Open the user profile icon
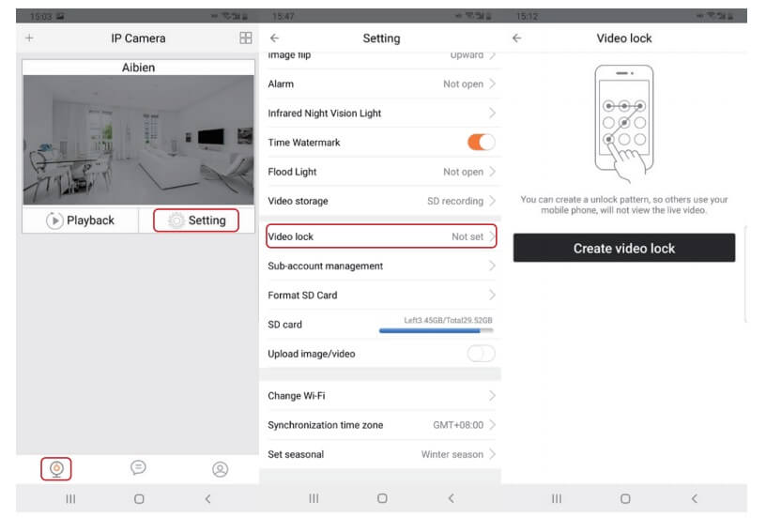Image resolution: width=766 pixels, height=532 pixels. 220,468
